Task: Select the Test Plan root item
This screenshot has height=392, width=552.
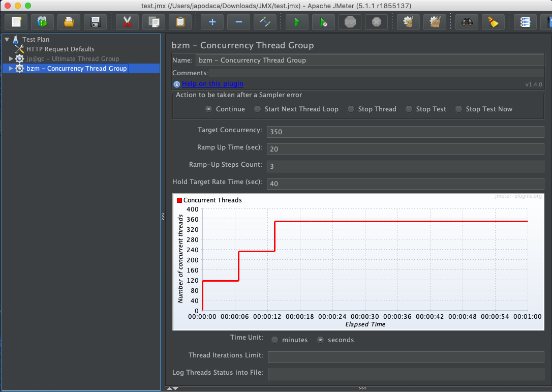Action: click(x=36, y=40)
